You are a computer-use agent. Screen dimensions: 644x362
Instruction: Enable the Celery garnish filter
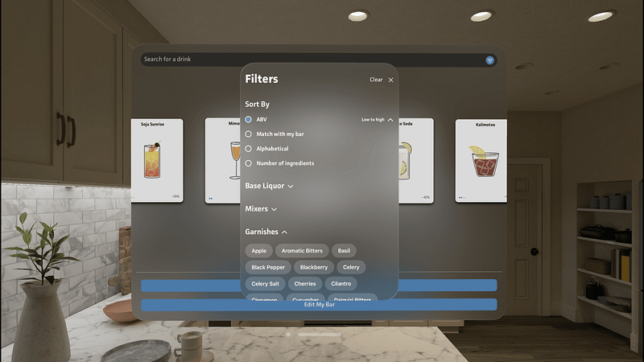click(x=351, y=267)
